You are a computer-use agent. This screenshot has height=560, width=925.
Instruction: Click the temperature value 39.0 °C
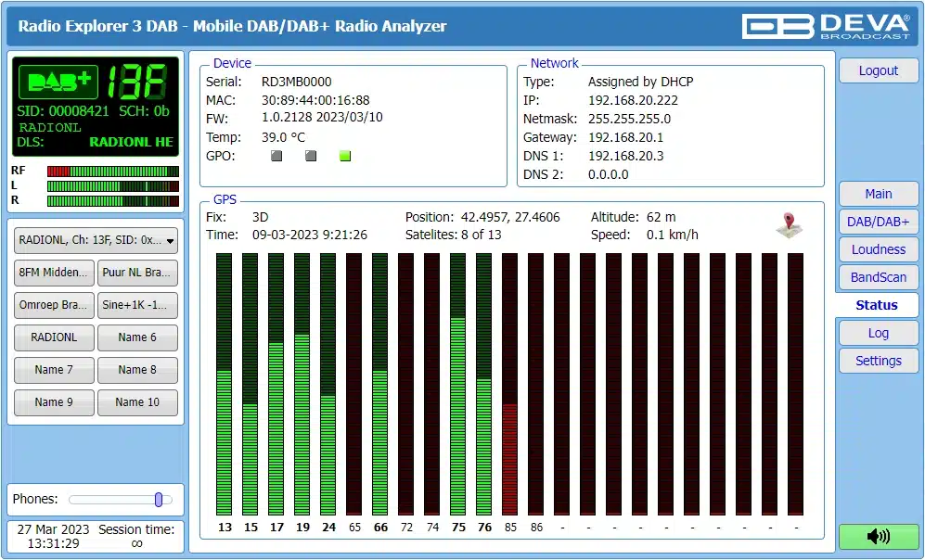tap(283, 137)
